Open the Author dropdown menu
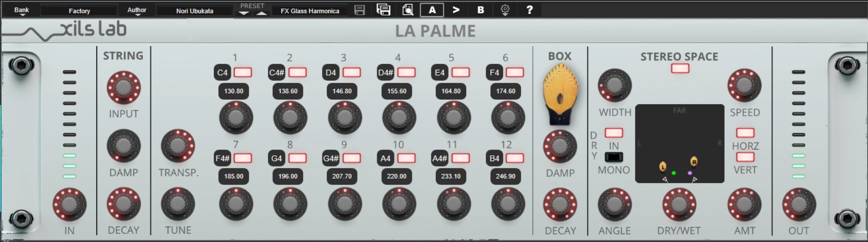The image size is (868, 242). [x=137, y=11]
